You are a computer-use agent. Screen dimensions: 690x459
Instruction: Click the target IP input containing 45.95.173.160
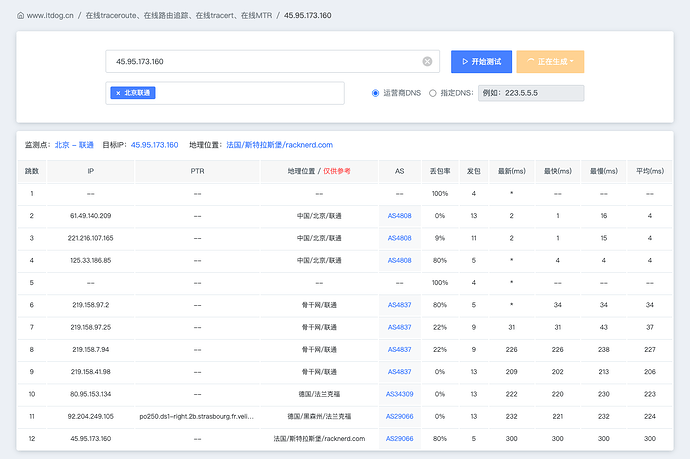(x=272, y=62)
